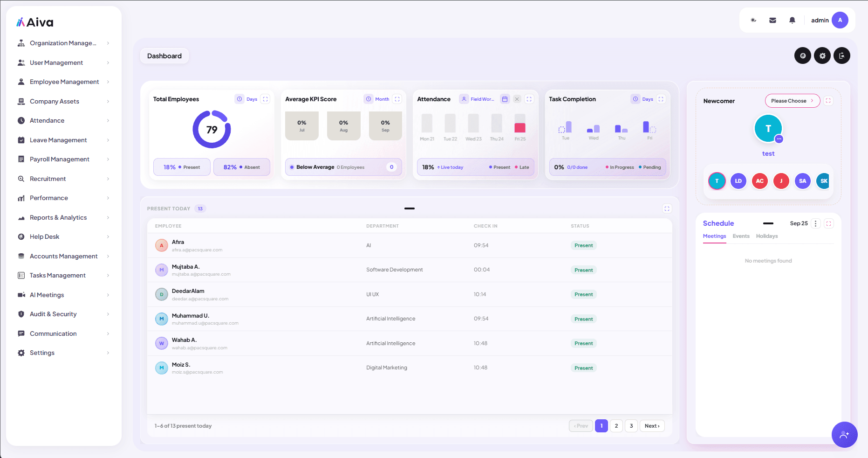Click the Afra employee row name
The height and width of the screenshot is (458, 868).
[x=178, y=242]
